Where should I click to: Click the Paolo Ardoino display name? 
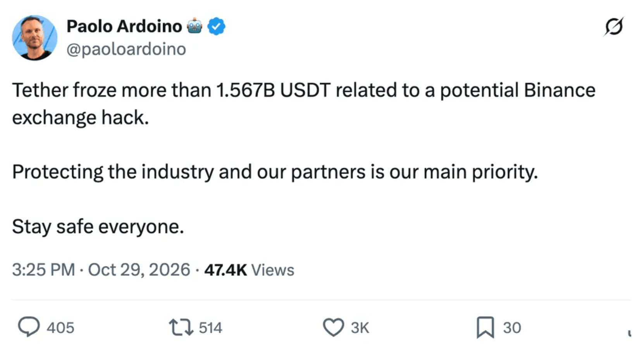pyautogui.click(x=124, y=26)
